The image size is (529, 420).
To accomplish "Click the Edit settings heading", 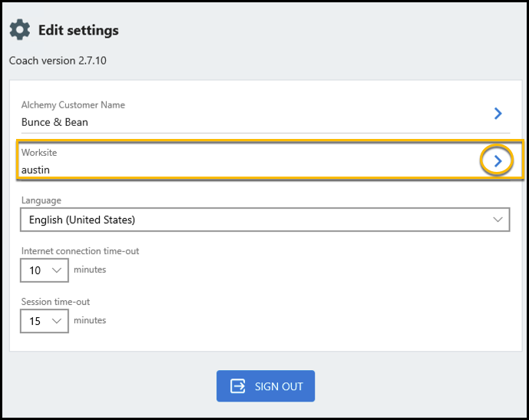I will [x=78, y=31].
